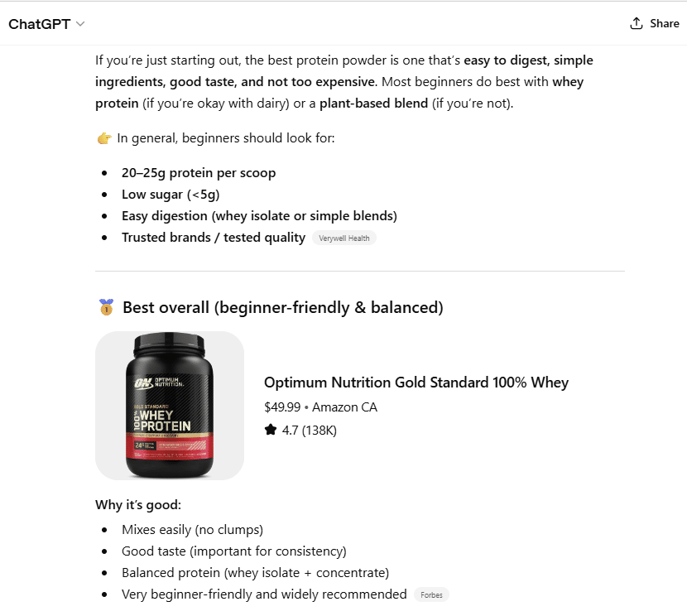Click the medal emoji beside Best overall
The width and height of the screenshot is (687, 616).
coord(105,306)
